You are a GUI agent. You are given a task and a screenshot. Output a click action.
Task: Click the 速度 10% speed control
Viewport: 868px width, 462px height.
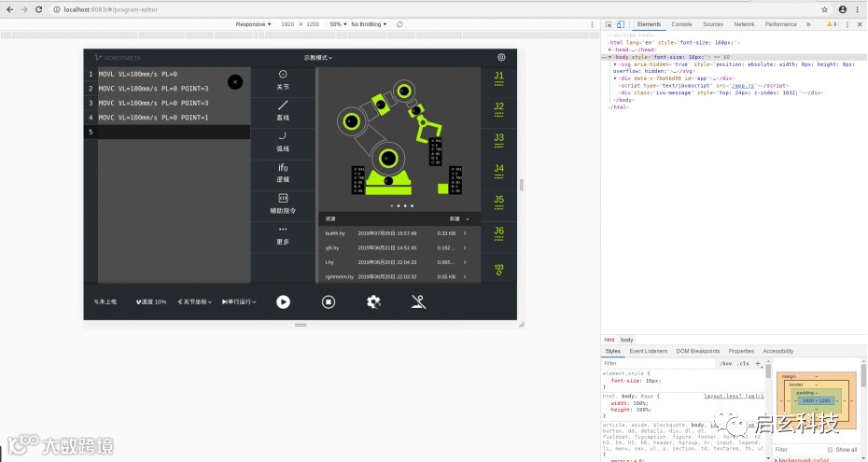pos(151,301)
